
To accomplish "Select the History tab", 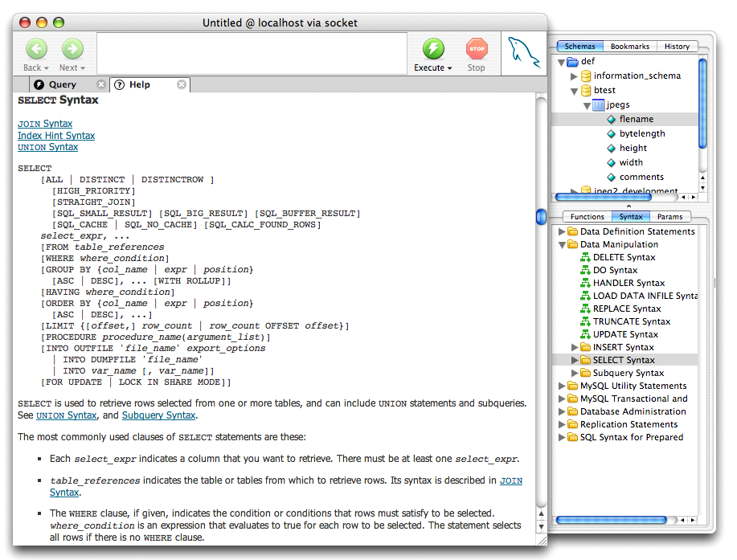I will 677,46.
